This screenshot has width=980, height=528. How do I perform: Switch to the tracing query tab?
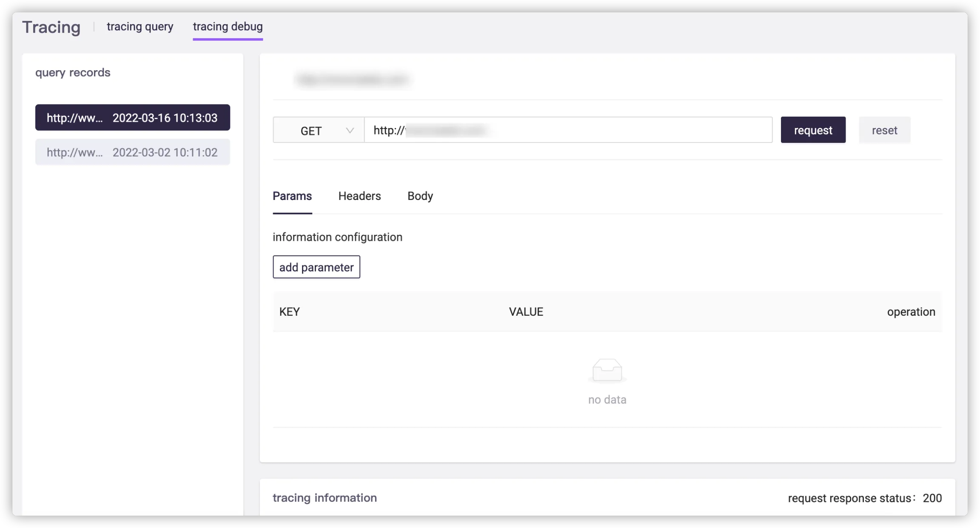point(140,27)
